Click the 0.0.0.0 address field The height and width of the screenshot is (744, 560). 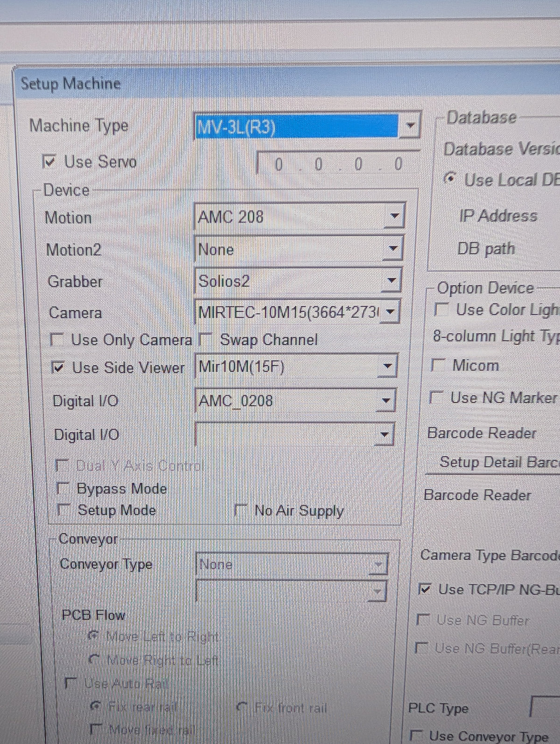[x=338, y=163]
